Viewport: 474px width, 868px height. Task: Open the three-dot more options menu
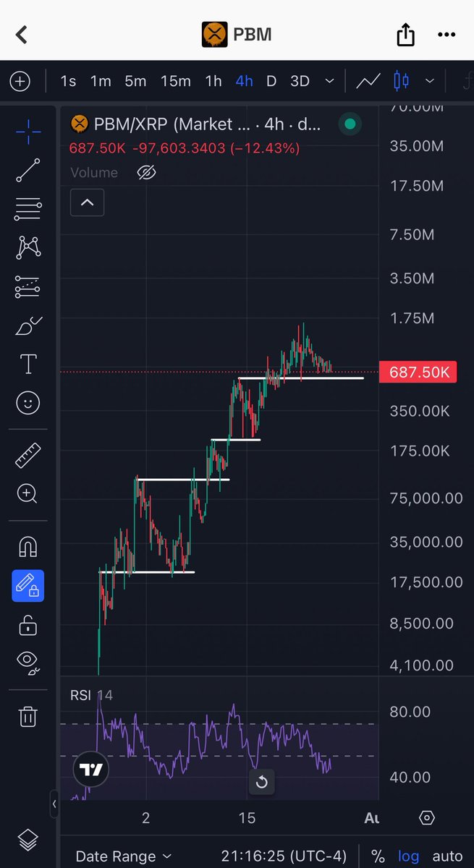pyautogui.click(x=446, y=34)
